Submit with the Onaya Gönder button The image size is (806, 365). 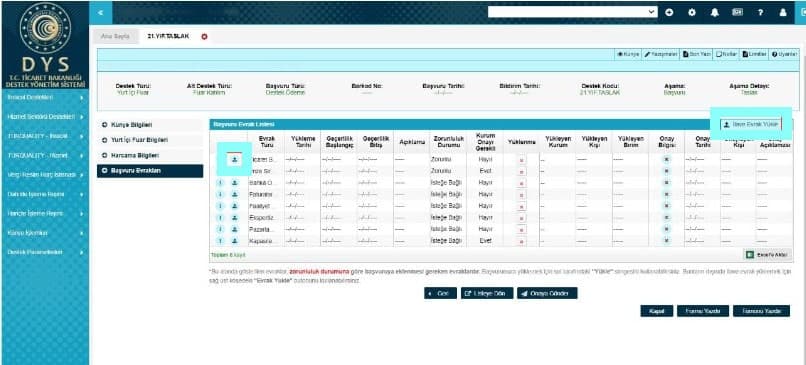click(547, 293)
